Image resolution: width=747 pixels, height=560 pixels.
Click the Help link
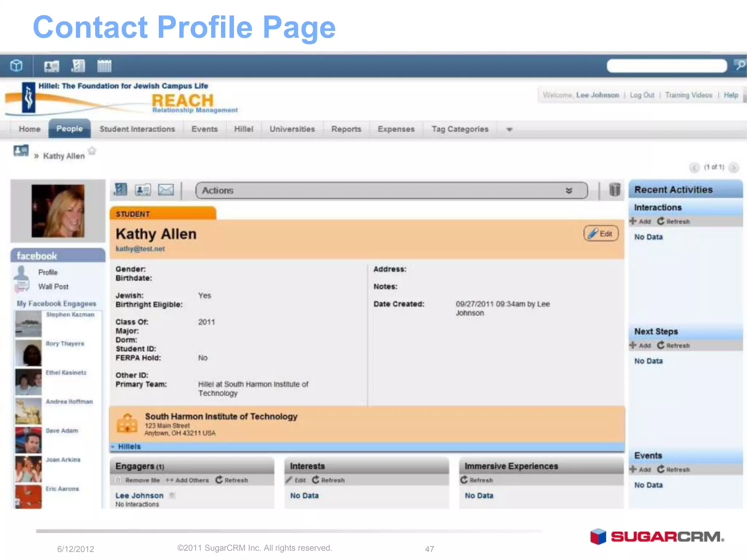731,95
